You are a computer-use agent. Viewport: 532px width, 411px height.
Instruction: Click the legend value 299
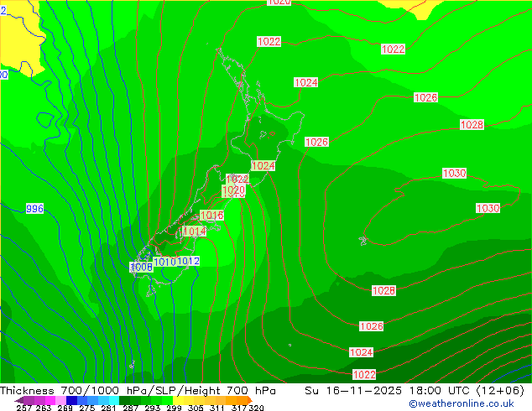174,408
